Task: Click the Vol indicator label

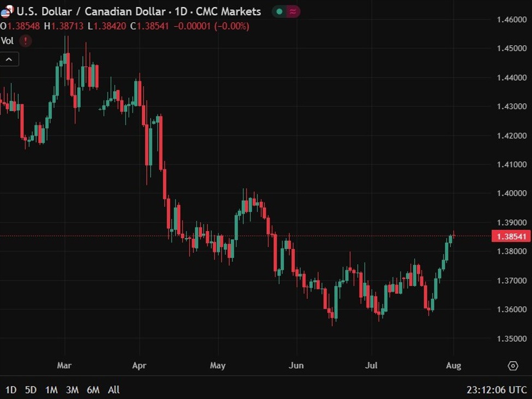Action: click(x=7, y=41)
